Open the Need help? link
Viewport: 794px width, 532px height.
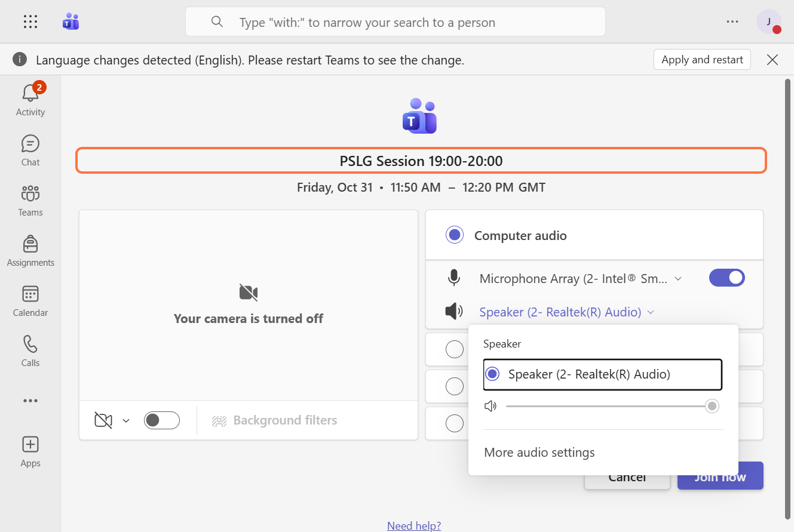(414, 525)
